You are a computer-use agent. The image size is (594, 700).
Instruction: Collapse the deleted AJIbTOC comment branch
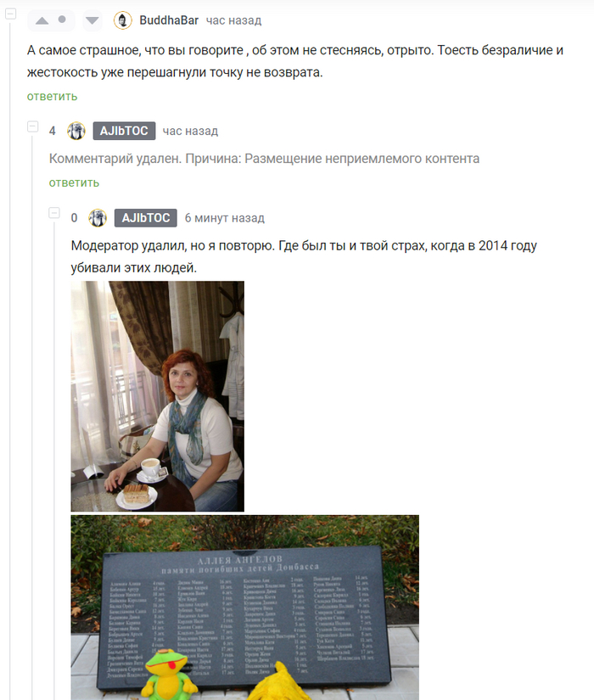pyautogui.click(x=32, y=126)
